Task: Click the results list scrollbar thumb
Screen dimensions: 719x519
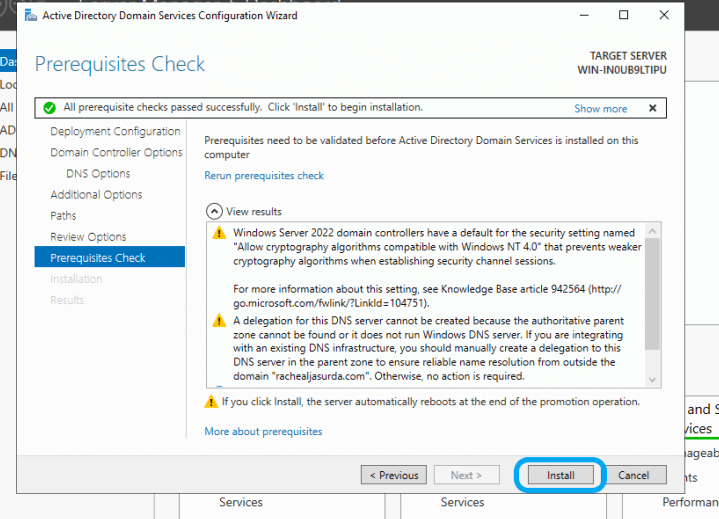Action: click(x=652, y=293)
